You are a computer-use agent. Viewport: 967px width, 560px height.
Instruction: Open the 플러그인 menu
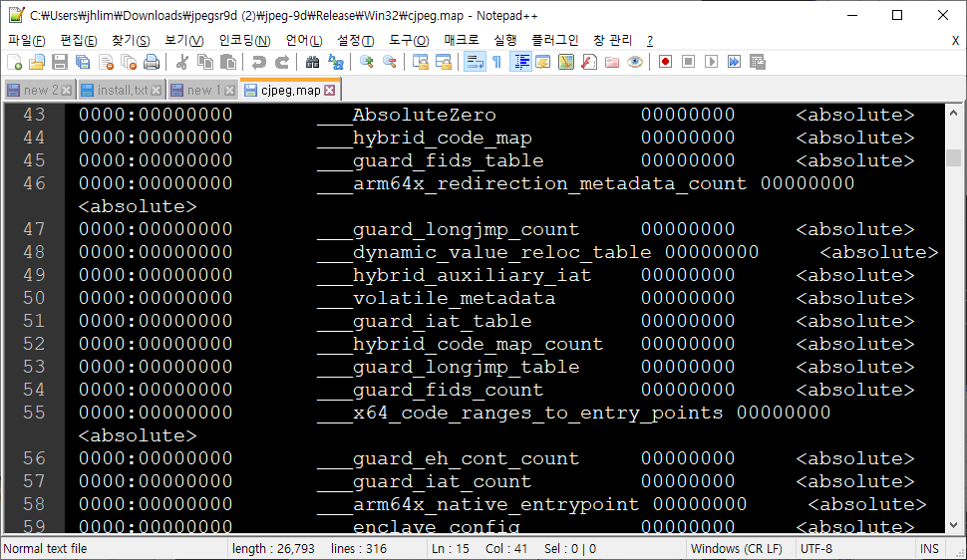pos(555,40)
